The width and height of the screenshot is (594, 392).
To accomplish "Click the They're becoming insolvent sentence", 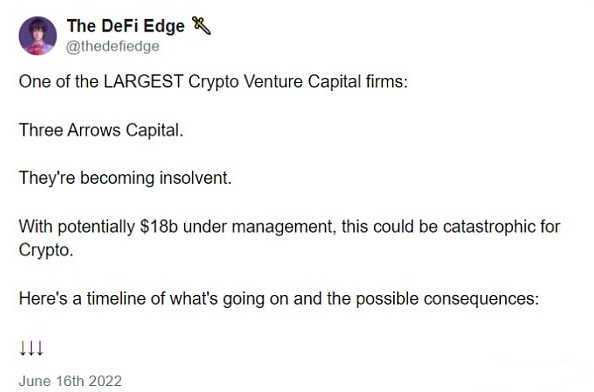I will point(125,178).
